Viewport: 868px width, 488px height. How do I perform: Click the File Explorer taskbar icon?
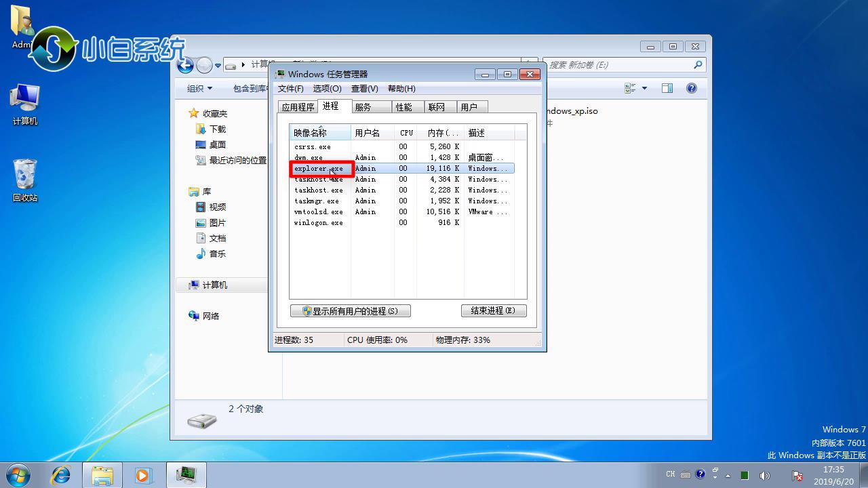[x=102, y=475]
